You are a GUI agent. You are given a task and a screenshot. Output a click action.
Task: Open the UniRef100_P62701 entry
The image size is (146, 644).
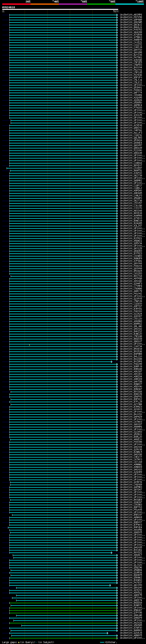pos(131,70)
